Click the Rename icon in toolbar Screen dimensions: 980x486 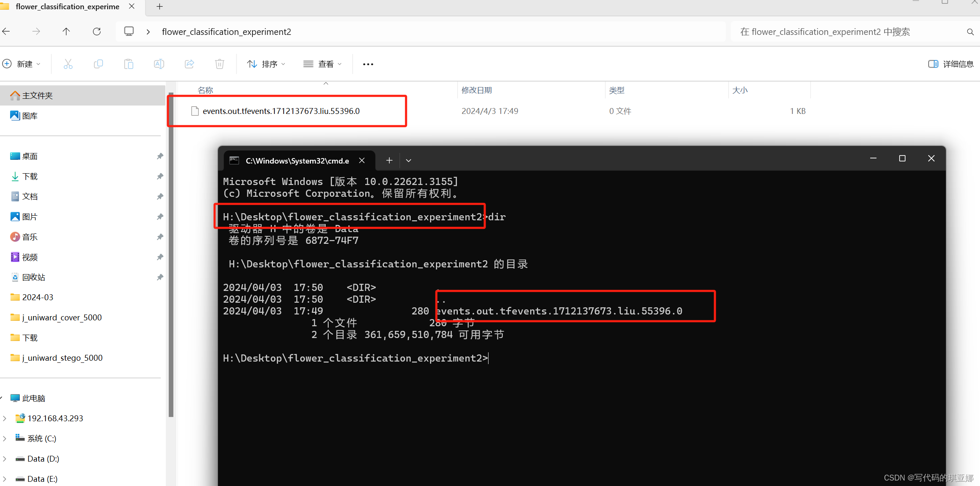click(159, 64)
